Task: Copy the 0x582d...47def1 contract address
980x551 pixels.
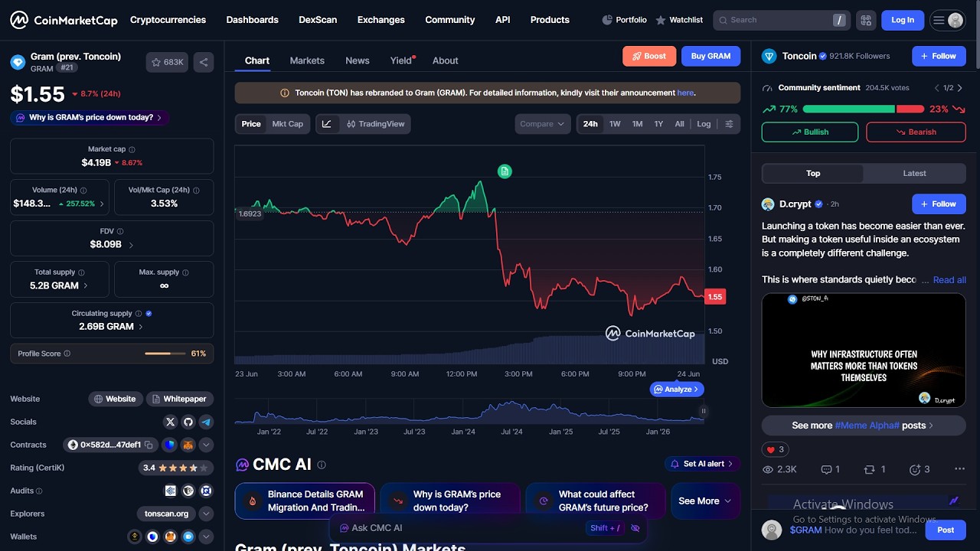Action: [x=149, y=445]
